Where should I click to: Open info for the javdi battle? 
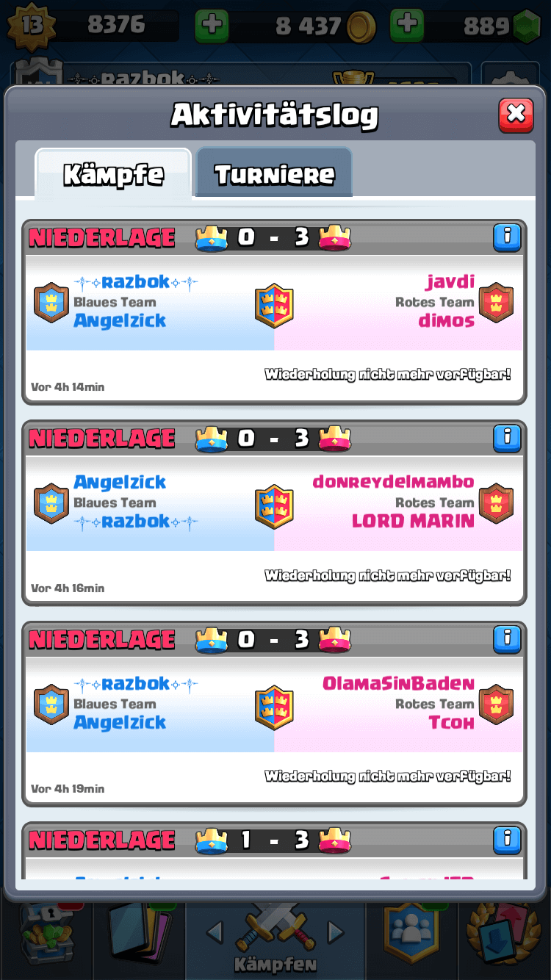[507, 237]
